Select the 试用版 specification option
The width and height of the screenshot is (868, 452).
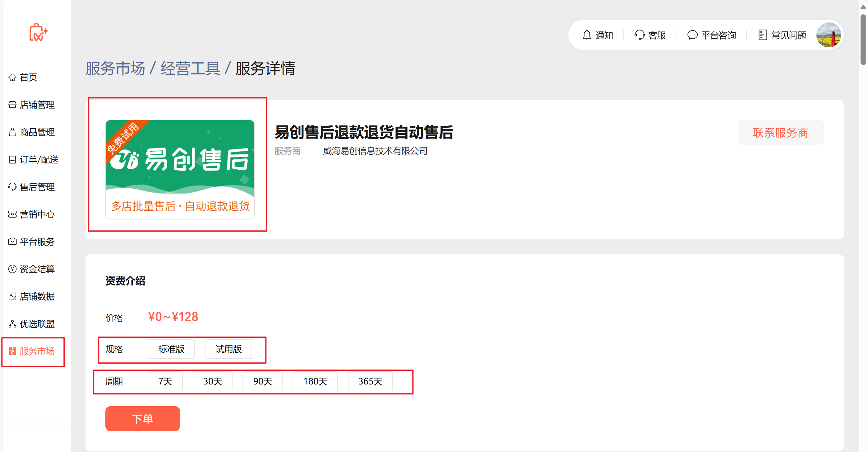coord(229,349)
